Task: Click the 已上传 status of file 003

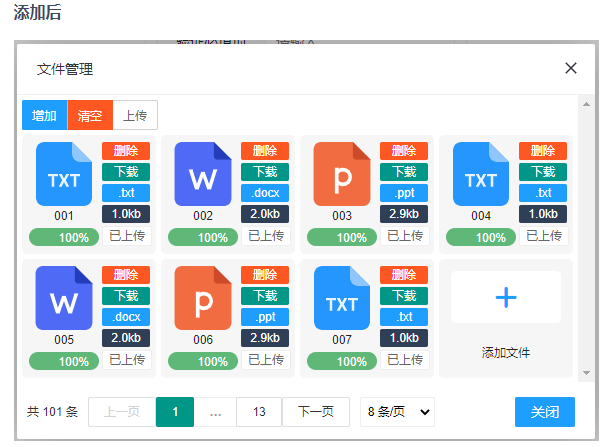Action: [x=405, y=236]
